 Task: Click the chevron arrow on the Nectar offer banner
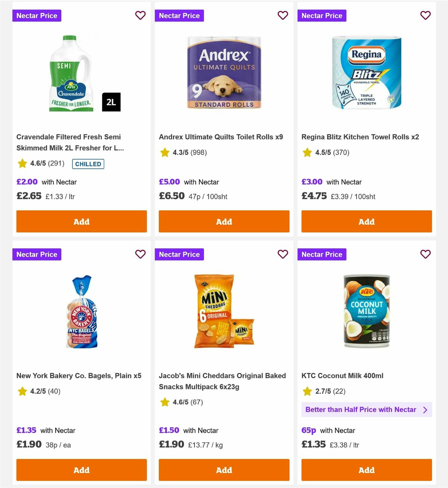click(425, 410)
